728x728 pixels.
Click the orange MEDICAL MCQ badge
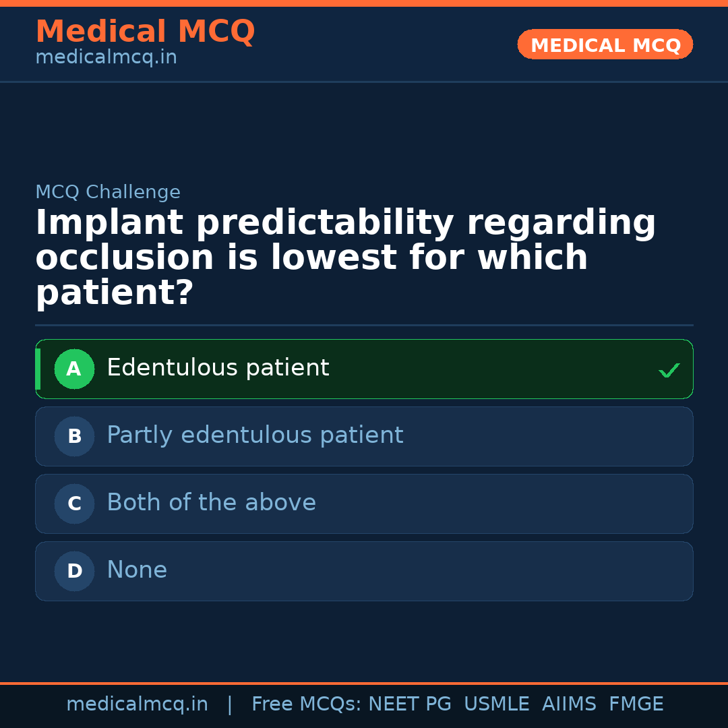[605, 45]
